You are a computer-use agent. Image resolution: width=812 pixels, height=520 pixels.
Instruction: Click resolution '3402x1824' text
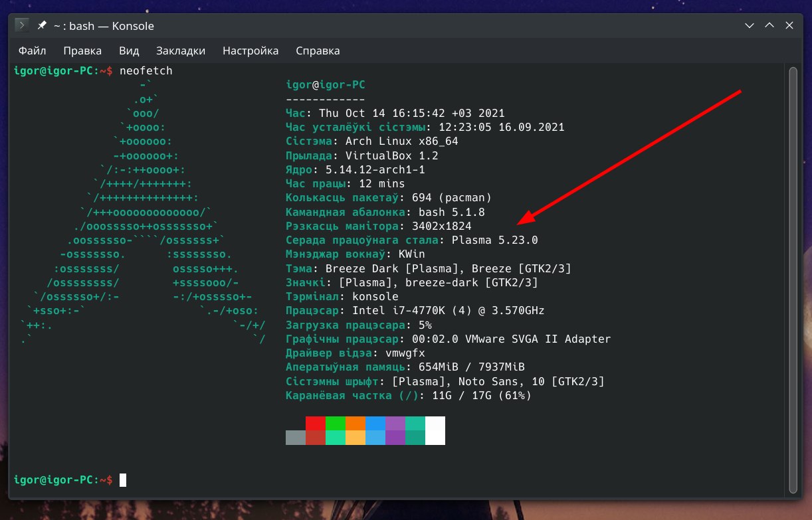coord(442,226)
